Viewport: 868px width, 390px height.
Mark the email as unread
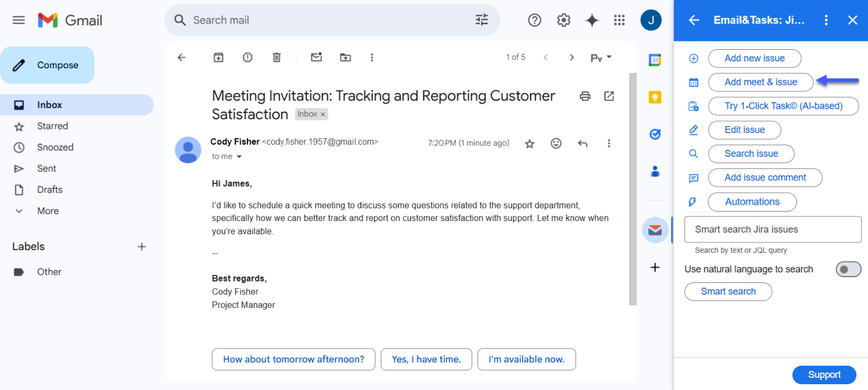pyautogui.click(x=316, y=57)
